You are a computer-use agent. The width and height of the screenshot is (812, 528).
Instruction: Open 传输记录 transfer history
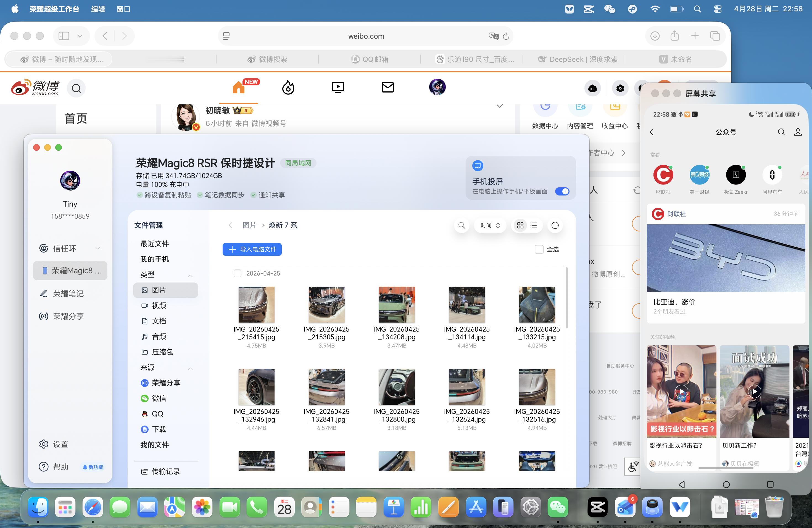coord(165,471)
